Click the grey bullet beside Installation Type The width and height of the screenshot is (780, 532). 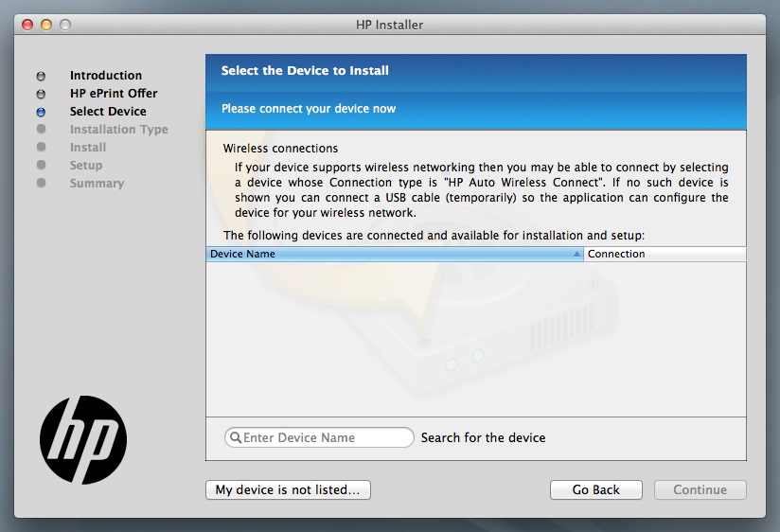click(41, 130)
